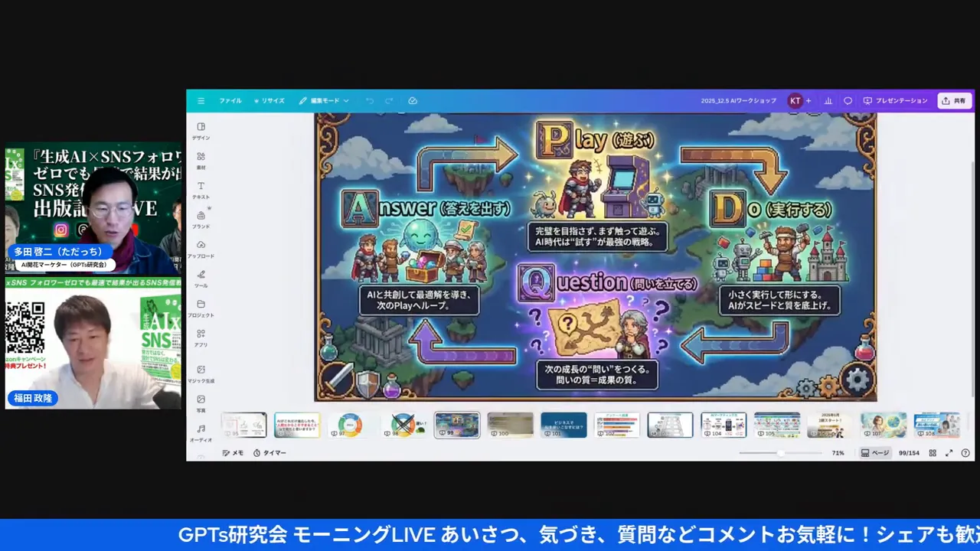This screenshot has width=980, height=551.
Task: Click the Undo arrow in the toolbar
Action: pyautogui.click(x=368, y=100)
